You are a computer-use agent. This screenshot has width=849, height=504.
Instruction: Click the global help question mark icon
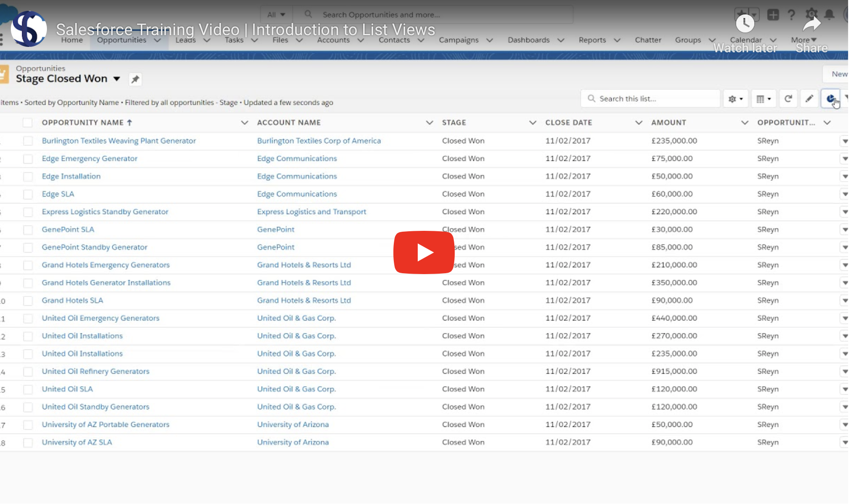point(791,15)
